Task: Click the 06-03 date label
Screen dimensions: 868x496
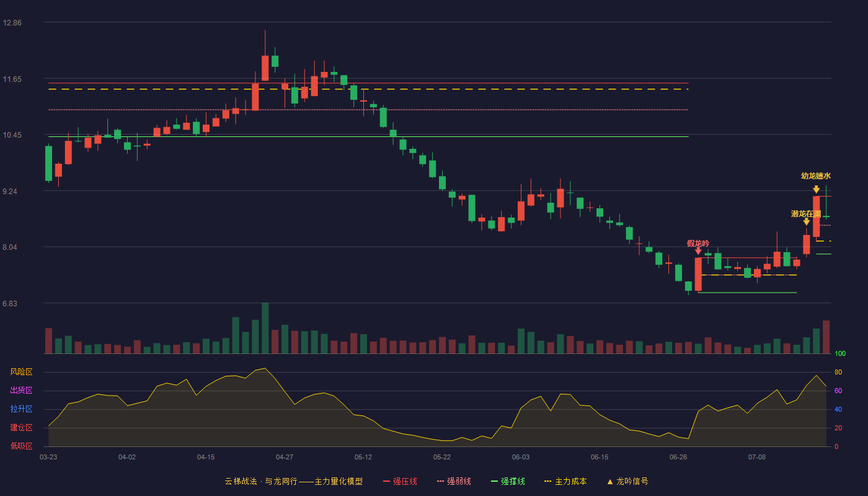Action: point(521,457)
